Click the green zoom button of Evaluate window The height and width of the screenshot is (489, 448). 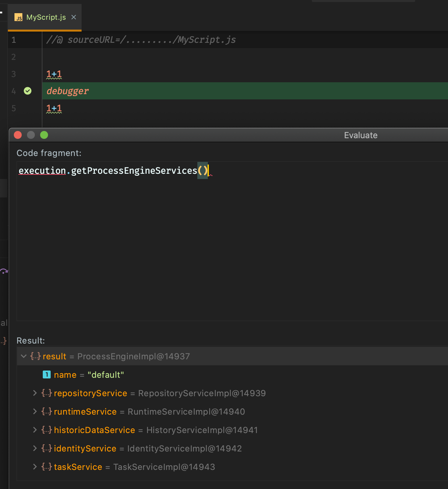(x=44, y=135)
